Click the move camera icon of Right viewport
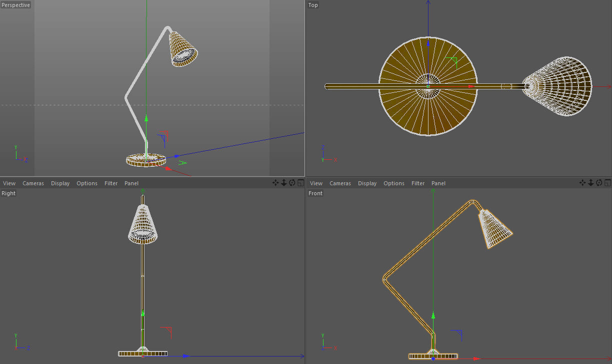The height and width of the screenshot is (364, 612). click(x=275, y=183)
